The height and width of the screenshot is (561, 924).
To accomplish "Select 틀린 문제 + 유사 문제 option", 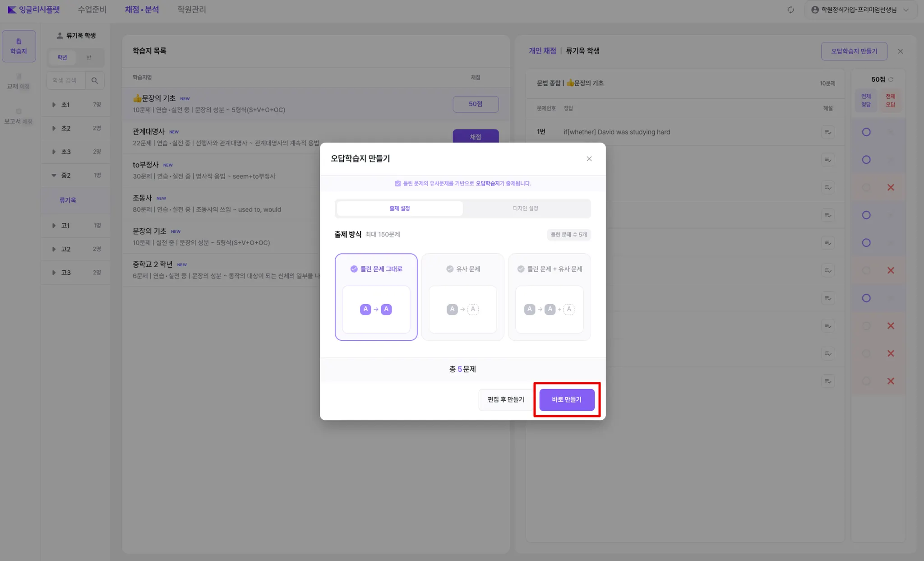I will [549, 297].
